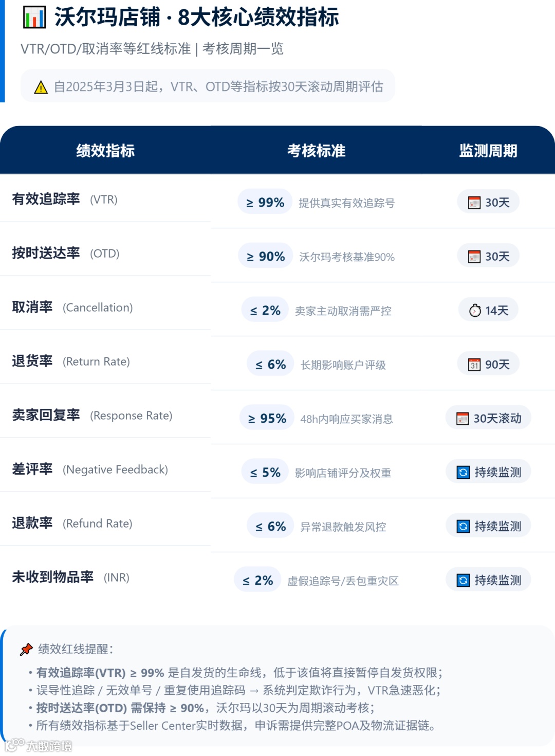Click the 卖家主动取消需严控 description
Image resolution: width=555 pixels, height=756 pixels.
343,311
